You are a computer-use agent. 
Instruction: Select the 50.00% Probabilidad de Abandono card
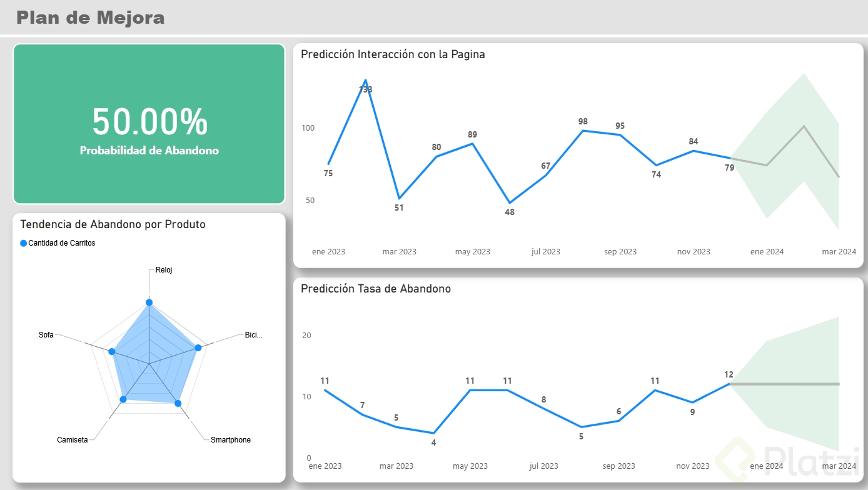[149, 124]
